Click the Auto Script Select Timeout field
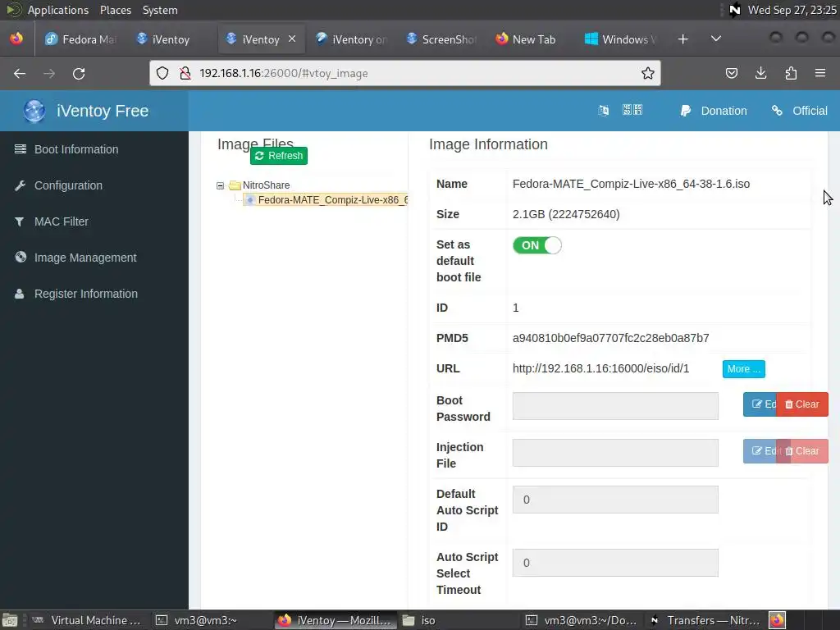The height and width of the screenshot is (630, 840). [x=615, y=563]
